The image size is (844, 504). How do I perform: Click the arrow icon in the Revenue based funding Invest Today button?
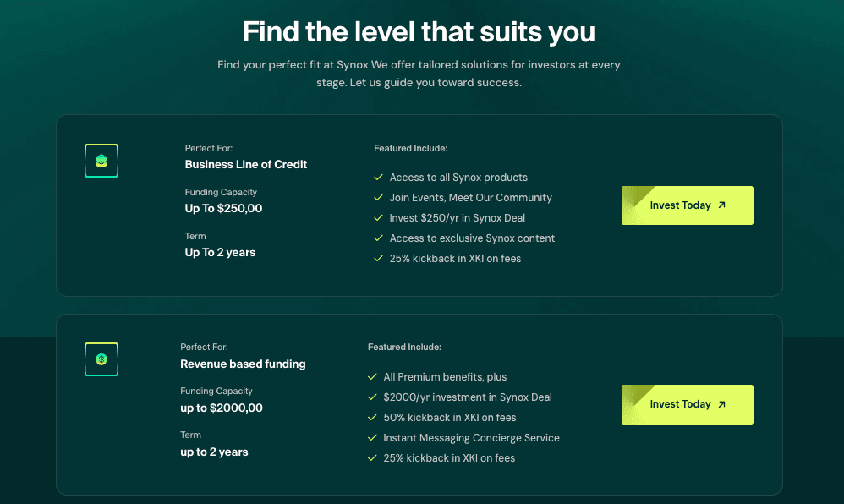point(721,404)
